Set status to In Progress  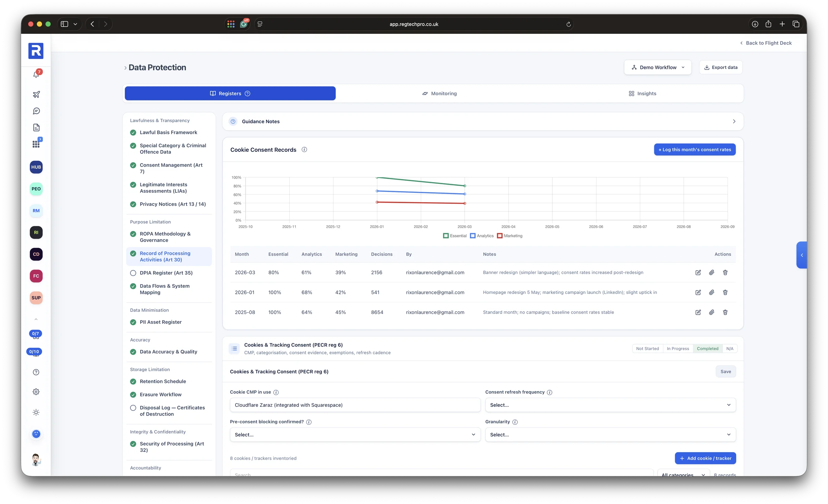pyautogui.click(x=678, y=349)
